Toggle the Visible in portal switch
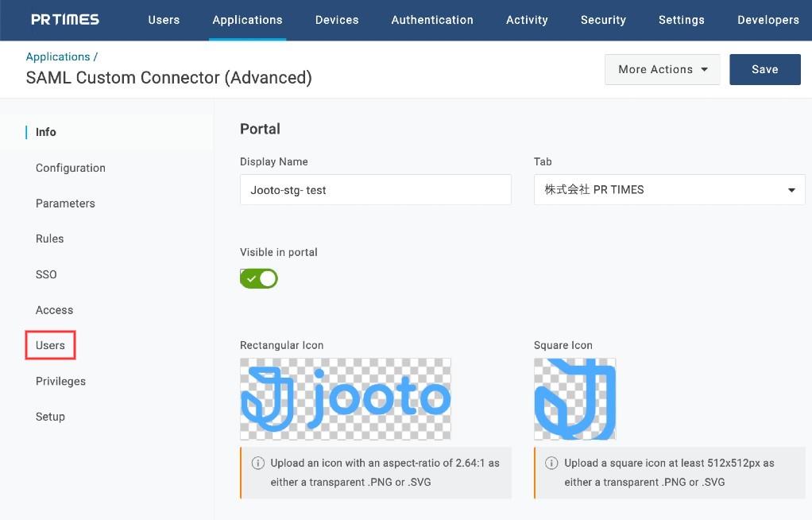 (259, 278)
